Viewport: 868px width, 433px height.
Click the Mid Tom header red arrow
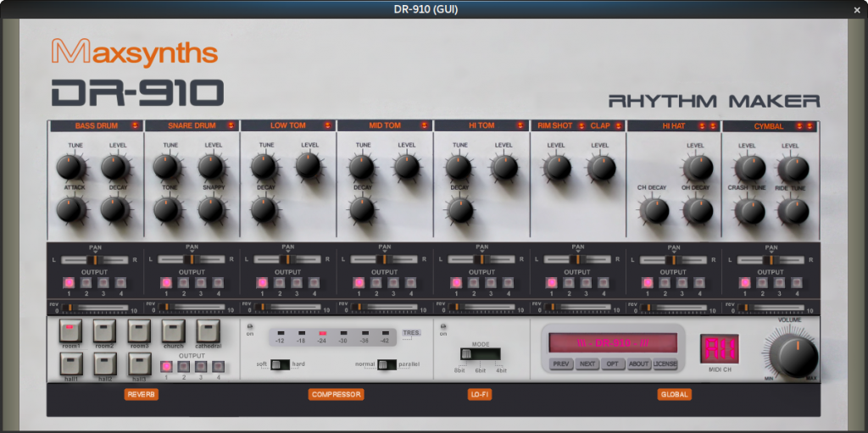pos(424,125)
